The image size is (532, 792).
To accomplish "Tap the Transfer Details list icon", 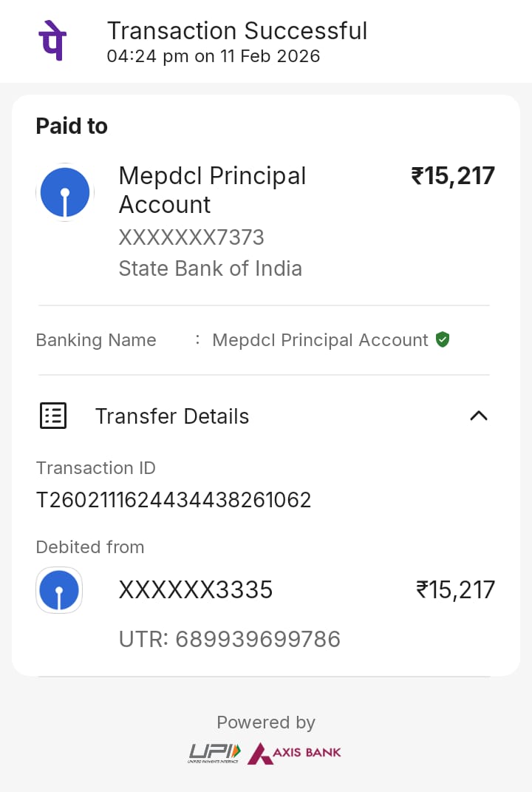I will (x=52, y=416).
